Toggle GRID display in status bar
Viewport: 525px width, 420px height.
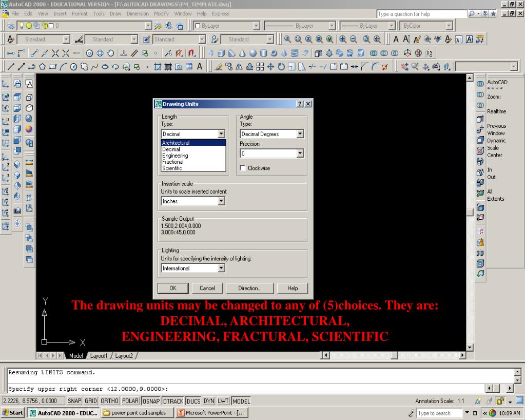click(x=90, y=401)
